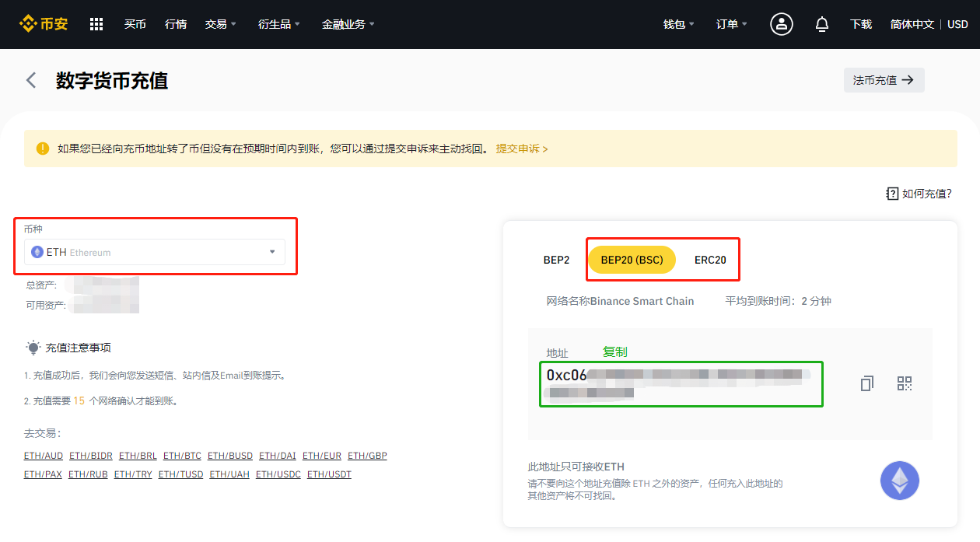Click the Binance logo in the header
Viewport: 980px width, 542px height.
click(44, 24)
